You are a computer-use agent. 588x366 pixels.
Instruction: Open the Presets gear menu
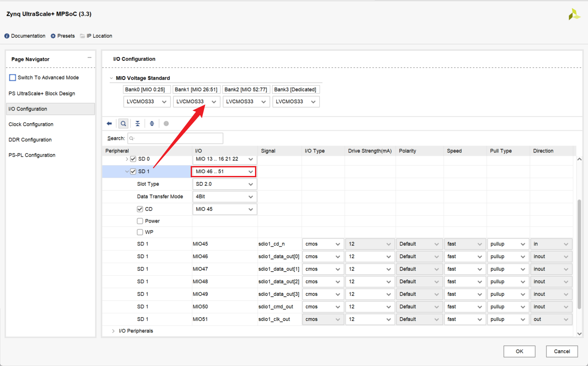click(x=53, y=36)
